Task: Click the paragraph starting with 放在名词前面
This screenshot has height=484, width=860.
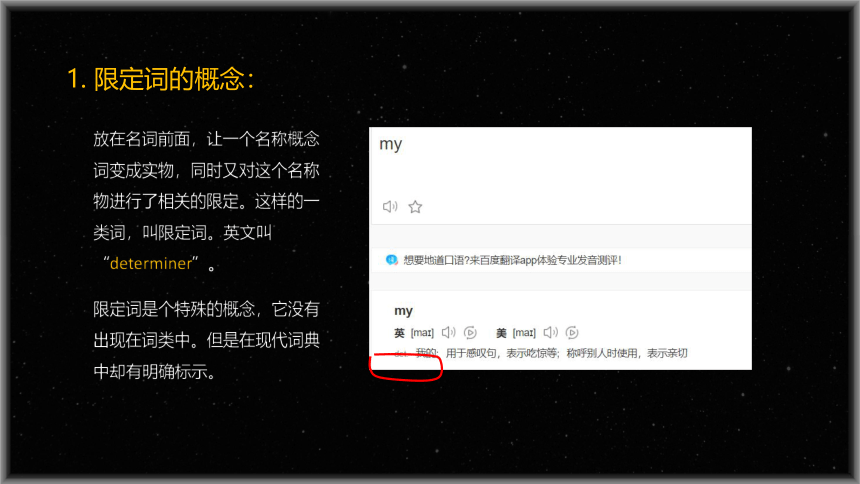Action: pyautogui.click(x=206, y=201)
